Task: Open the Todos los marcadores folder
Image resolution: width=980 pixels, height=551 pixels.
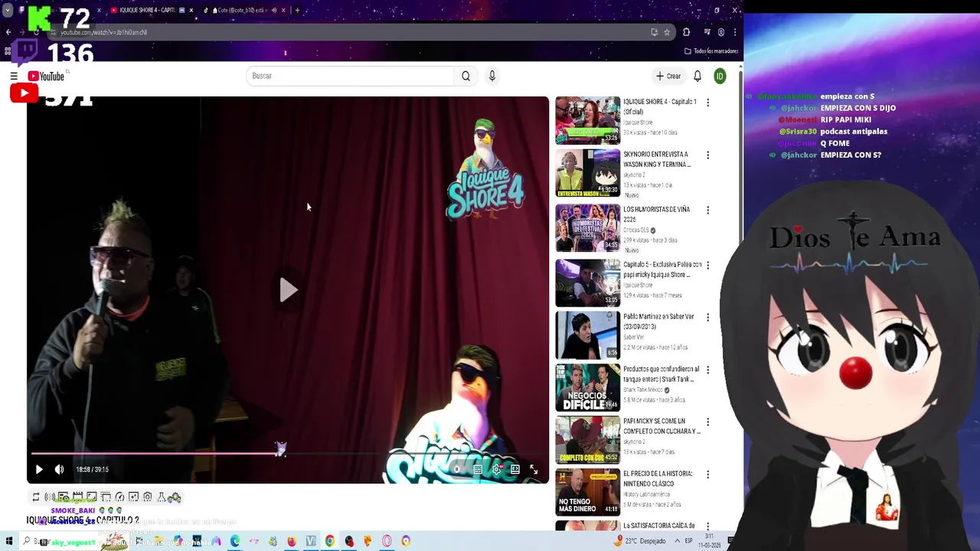Action: [x=711, y=51]
